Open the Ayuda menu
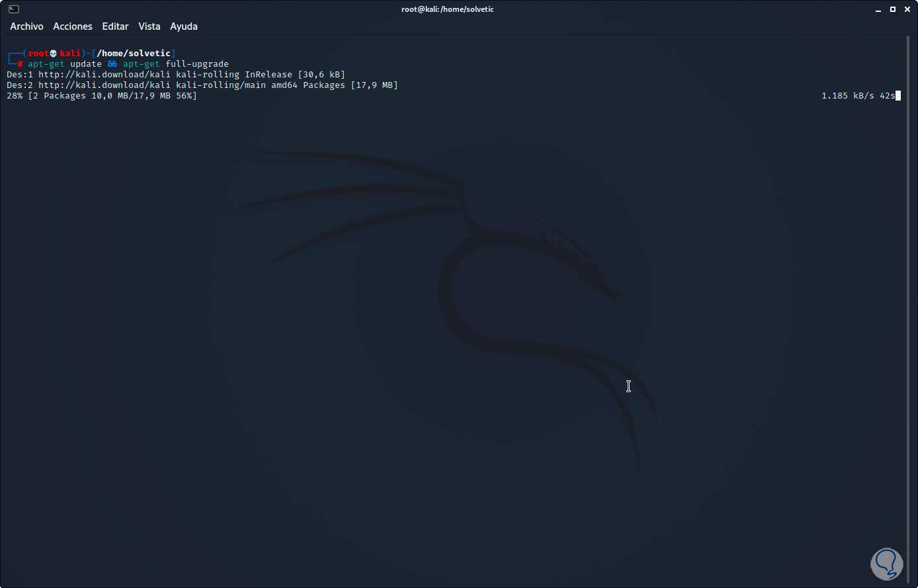 pos(184,26)
